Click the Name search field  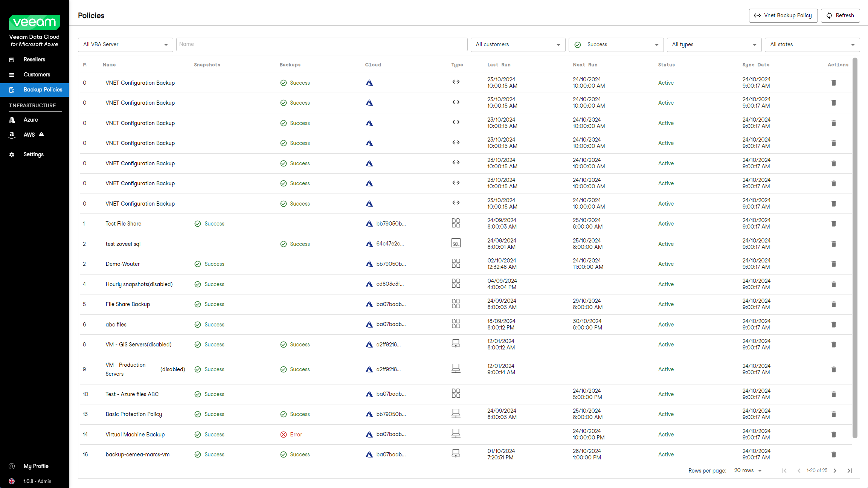click(x=322, y=44)
